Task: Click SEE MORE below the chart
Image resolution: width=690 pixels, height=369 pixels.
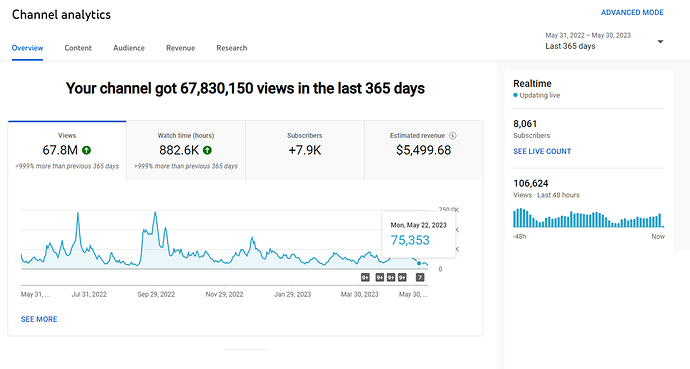Action: (x=39, y=319)
